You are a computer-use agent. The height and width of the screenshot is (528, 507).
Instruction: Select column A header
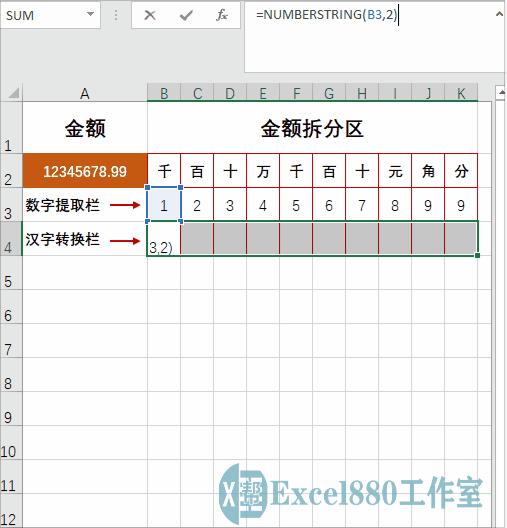85,93
